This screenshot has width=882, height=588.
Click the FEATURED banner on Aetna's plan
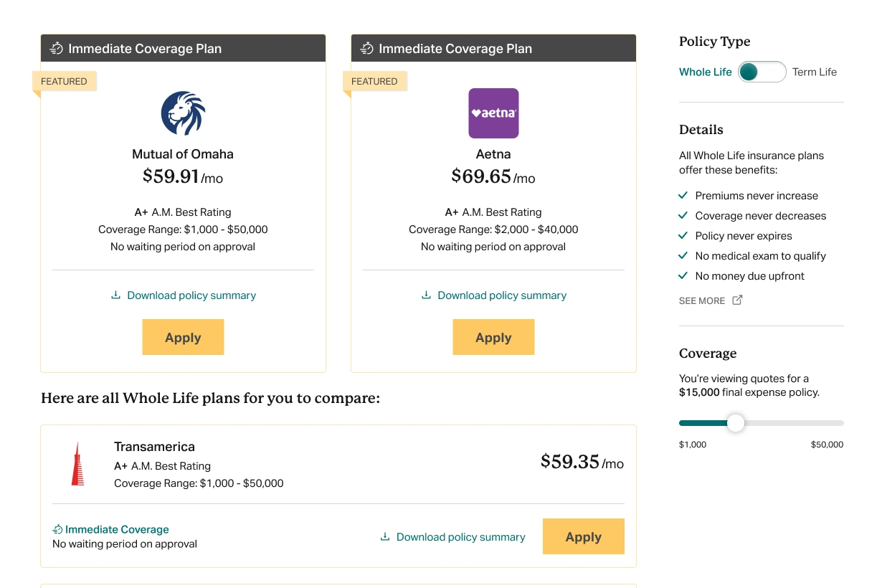tap(374, 81)
